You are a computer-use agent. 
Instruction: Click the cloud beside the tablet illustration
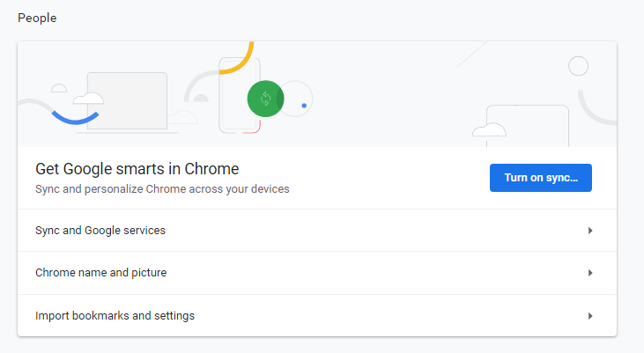(489, 130)
